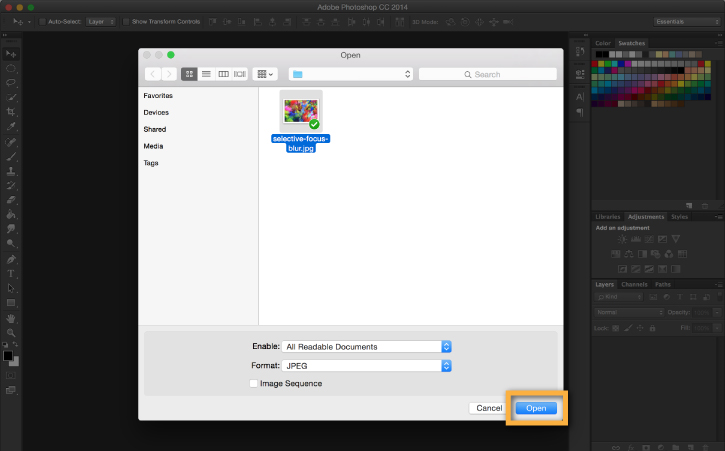The width and height of the screenshot is (725, 451).
Task: Click the Open button
Action: 536,408
